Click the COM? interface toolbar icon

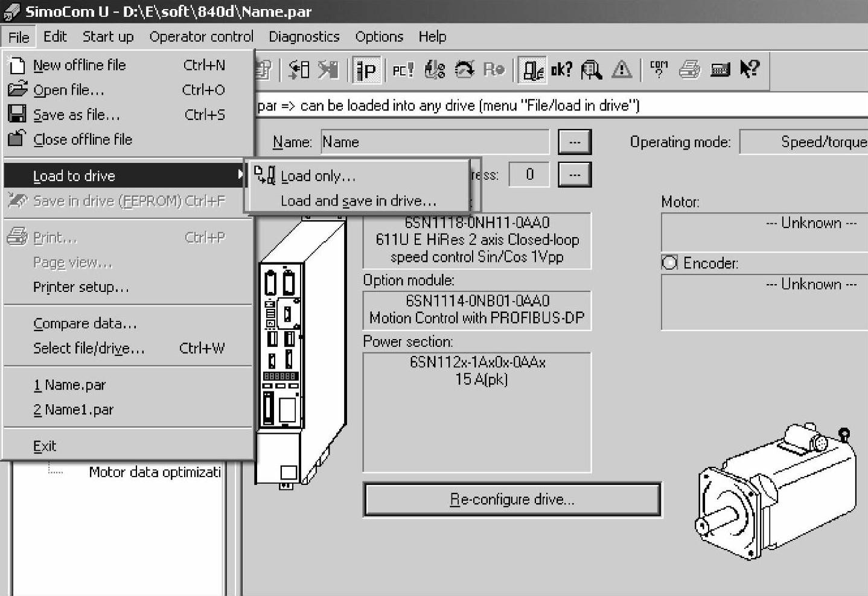click(659, 70)
